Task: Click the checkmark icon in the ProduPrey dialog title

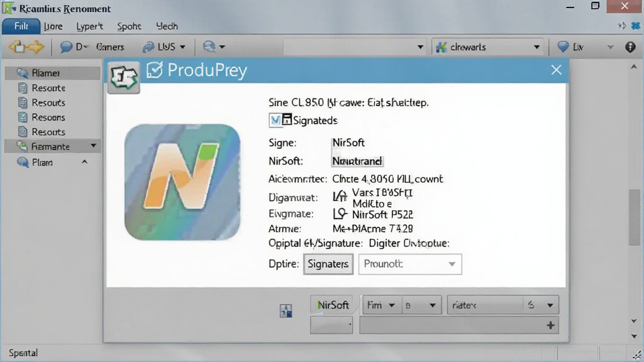Action: coord(155,70)
